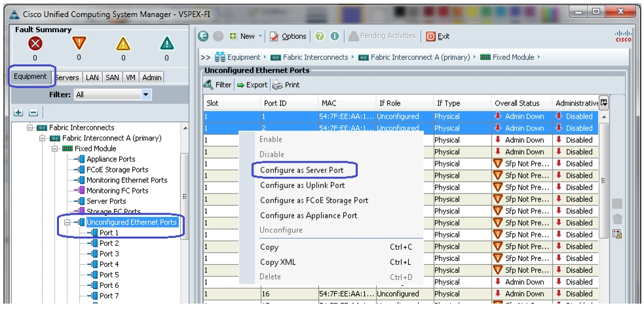This screenshot has width=644, height=320.
Task: Switch to the Admin tab
Action: (x=151, y=77)
